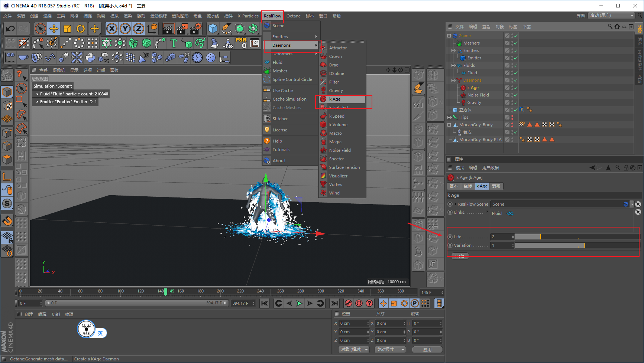
Task: Jump to the start of the animation
Action: (264, 303)
